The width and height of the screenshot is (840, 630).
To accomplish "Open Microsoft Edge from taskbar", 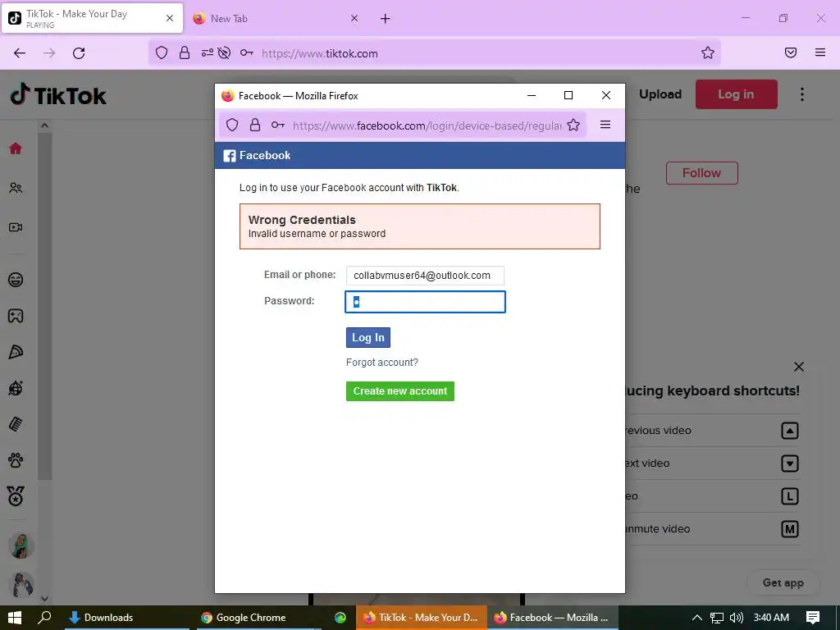I will (x=340, y=618).
